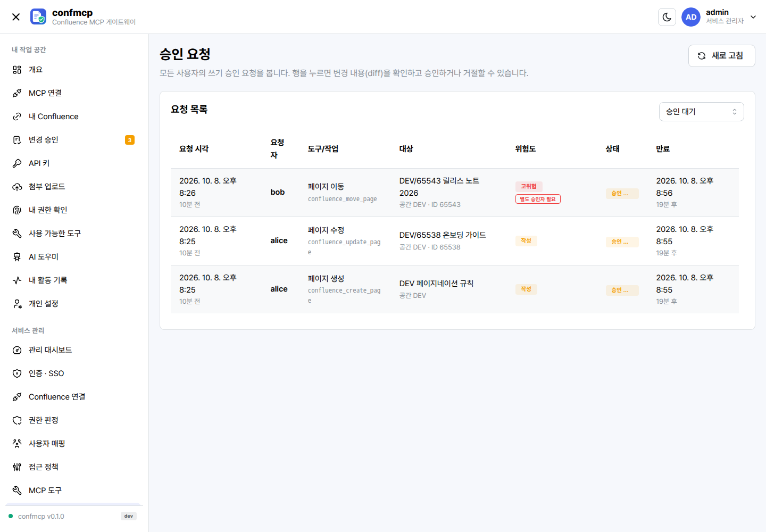
Task: Open alice's 페이지 생성 request row
Action: tap(455, 289)
